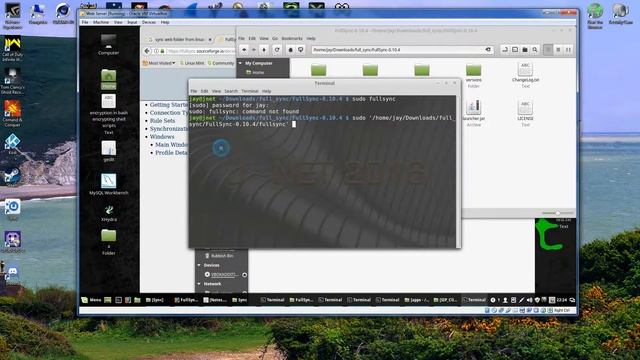Open Computer location from Nemo toolbar

pos(300,50)
